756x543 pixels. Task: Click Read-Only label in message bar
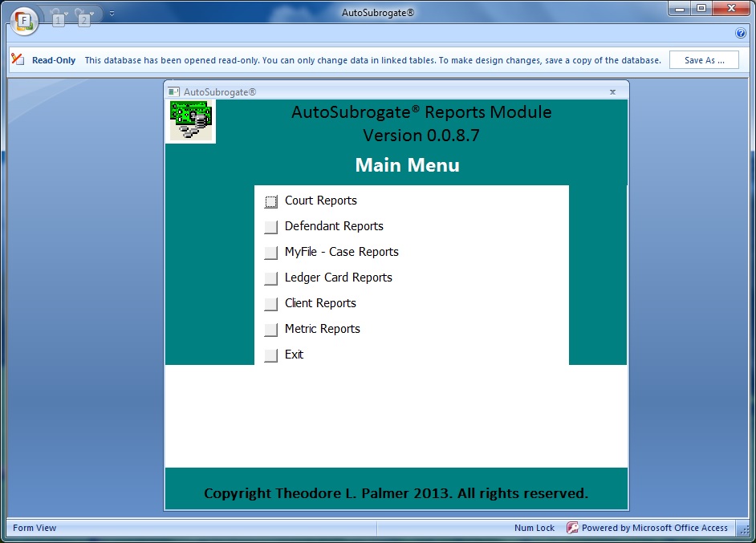(54, 60)
